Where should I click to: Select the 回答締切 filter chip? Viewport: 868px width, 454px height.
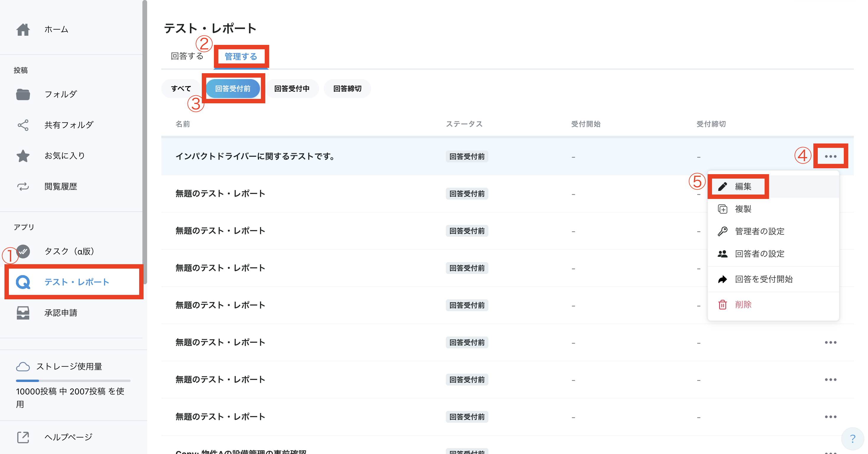point(347,89)
